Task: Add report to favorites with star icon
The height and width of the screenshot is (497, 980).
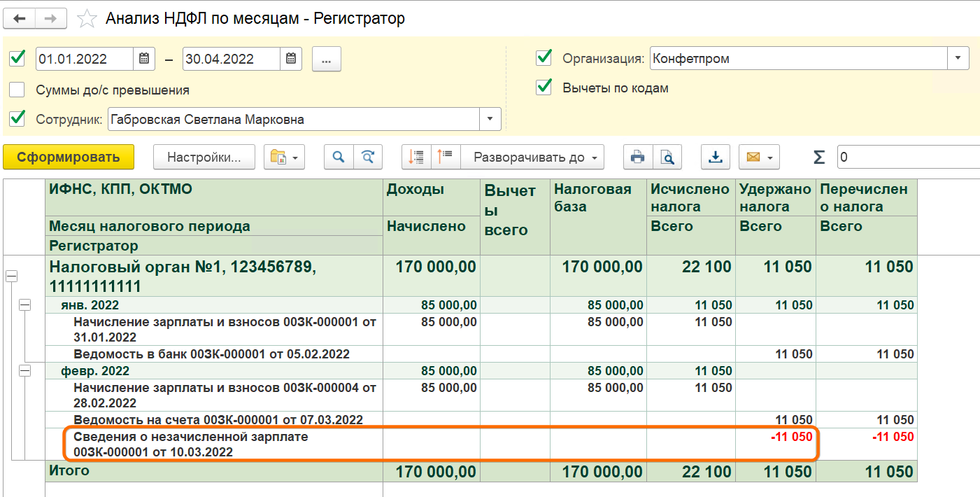Action: [87, 19]
